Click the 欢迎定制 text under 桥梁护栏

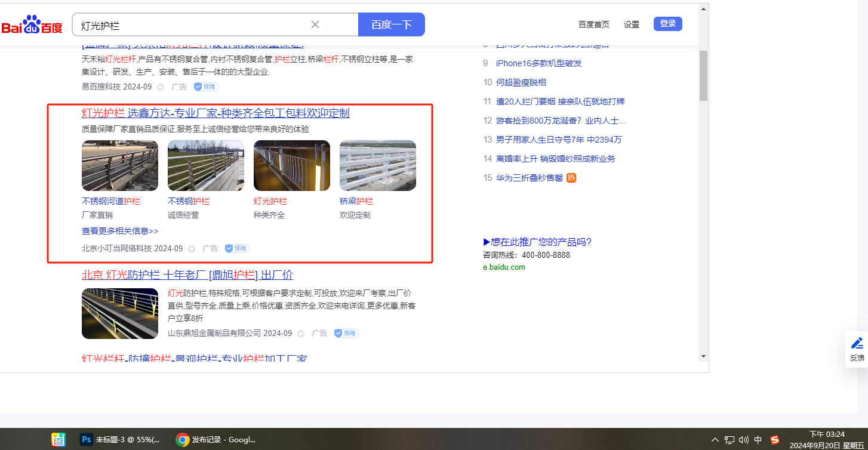[355, 215]
